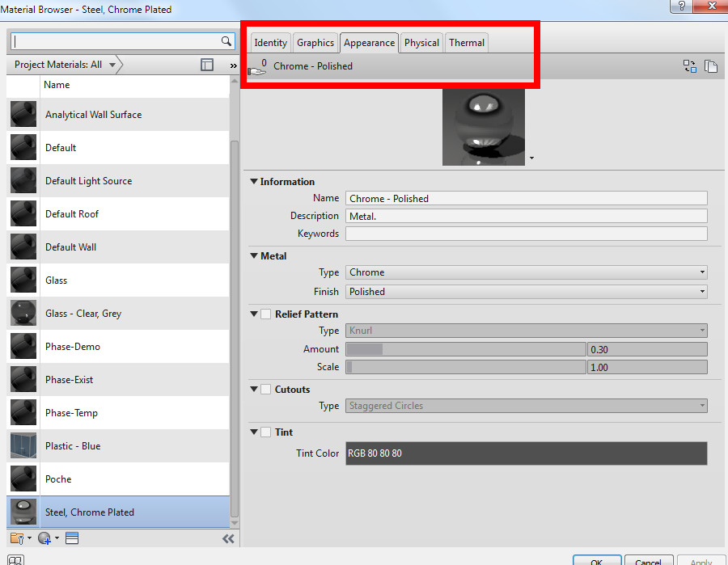
Task: Collapse the Relief Pattern section triangle
Action: click(254, 314)
